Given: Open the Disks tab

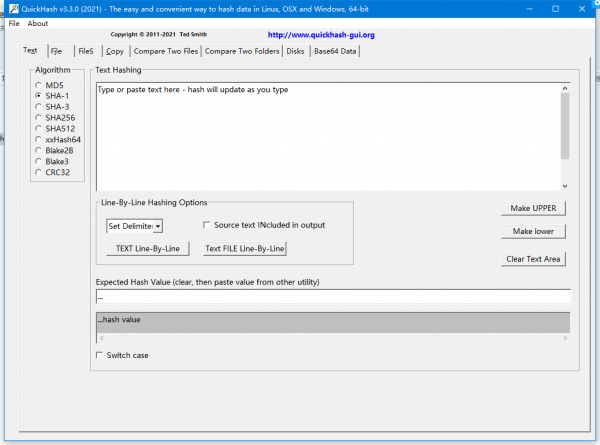Looking at the screenshot, I should point(295,51).
